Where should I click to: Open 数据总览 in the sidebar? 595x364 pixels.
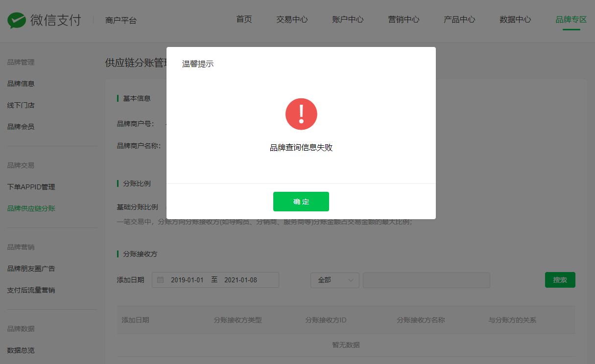point(21,350)
